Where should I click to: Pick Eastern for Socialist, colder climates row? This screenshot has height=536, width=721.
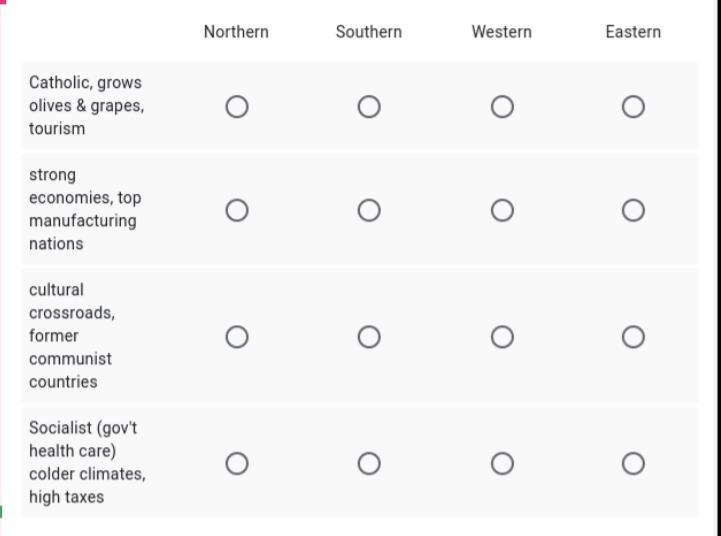point(633,463)
